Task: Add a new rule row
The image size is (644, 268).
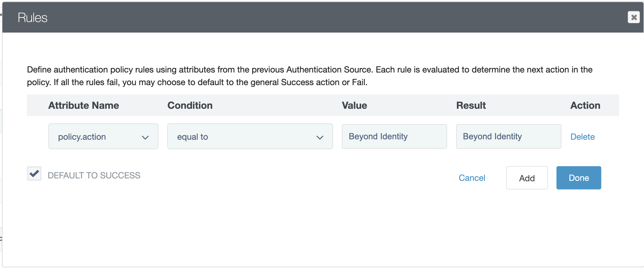Action: (x=527, y=178)
